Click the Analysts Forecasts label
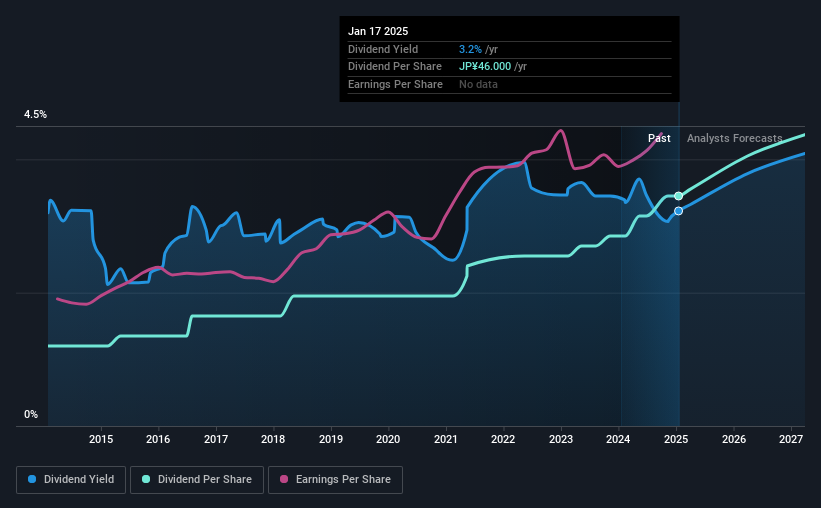The width and height of the screenshot is (821, 508). [735, 138]
